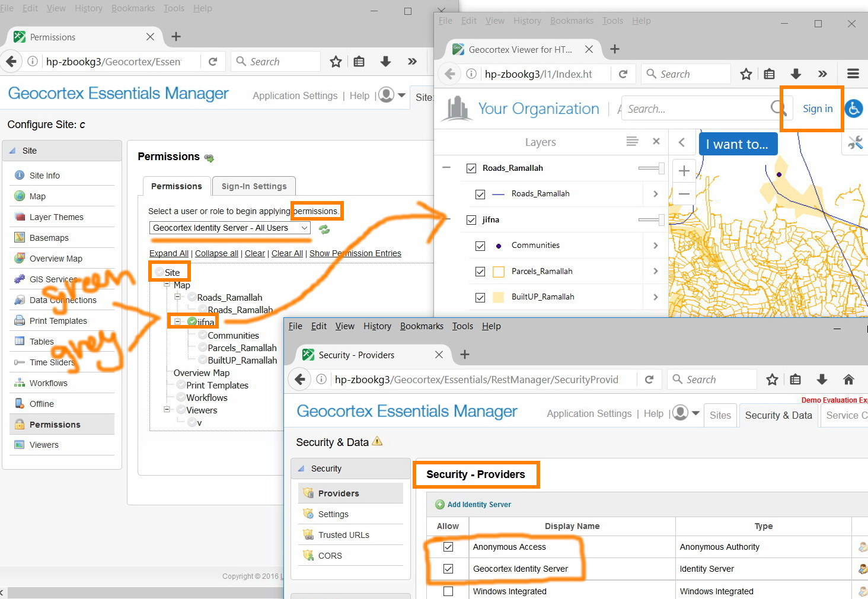Click the Security browser address bar
The width and height of the screenshot is (868, 599).
(477, 380)
